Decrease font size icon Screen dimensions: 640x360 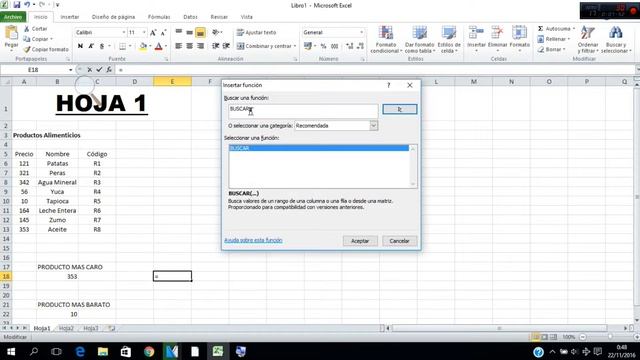point(163,32)
